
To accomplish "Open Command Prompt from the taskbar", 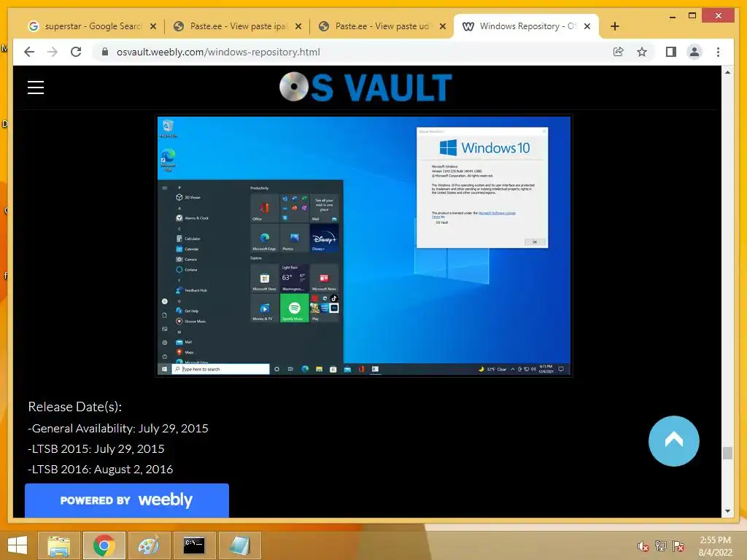I will pos(194,545).
